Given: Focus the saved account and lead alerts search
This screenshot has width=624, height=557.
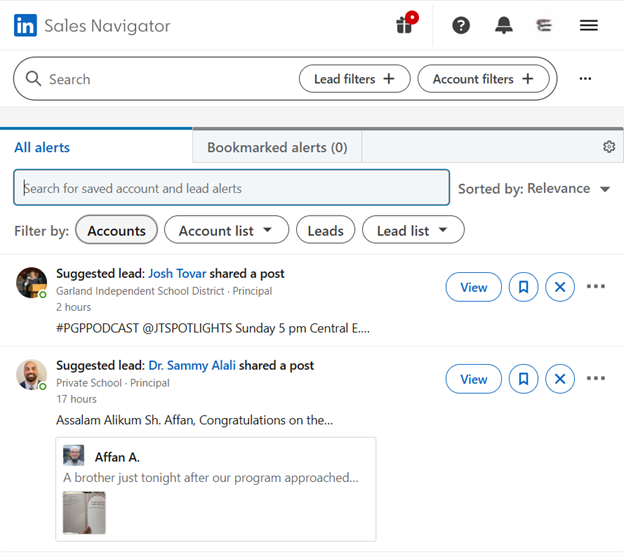Looking at the screenshot, I should tap(232, 188).
